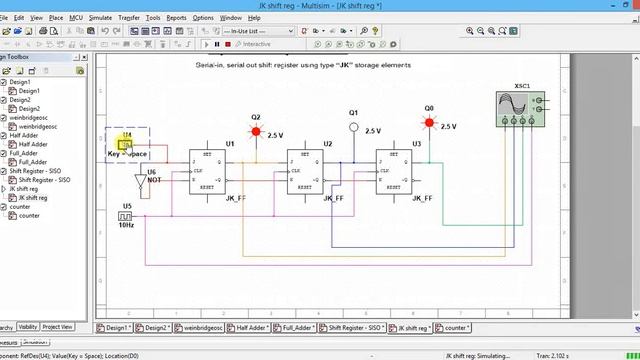Switch to the weinbridgeosc document tab
The height and width of the screenshot is (360, 640).
click(199, 328)
